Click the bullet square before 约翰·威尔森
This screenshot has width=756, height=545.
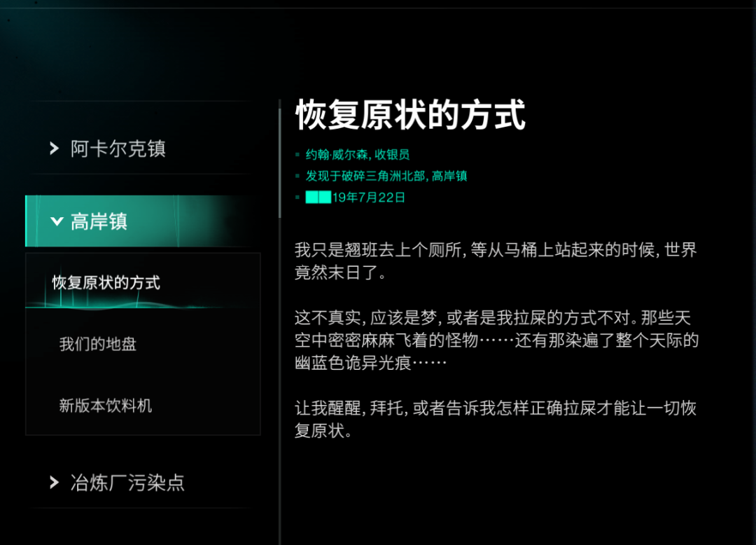pos(297,155)
